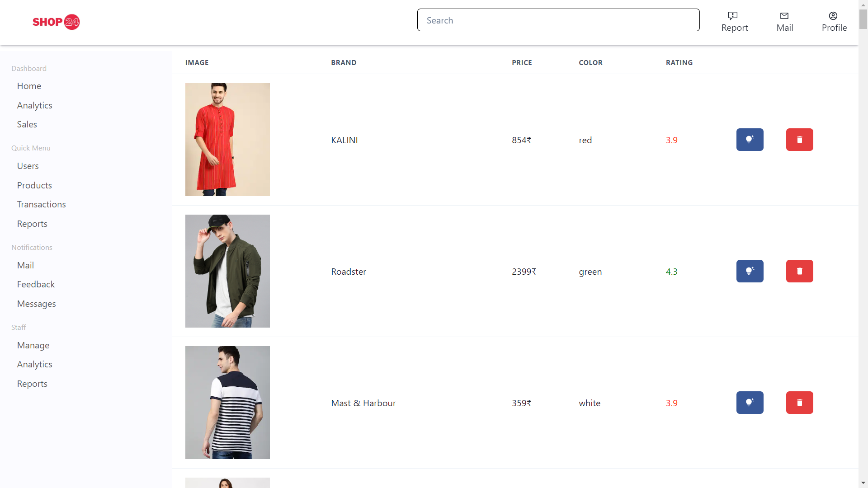The height and width of the screenshot is (488, 868).
Task: Click the KALINI red kurta thumbnail
Action: click(227, 140)
